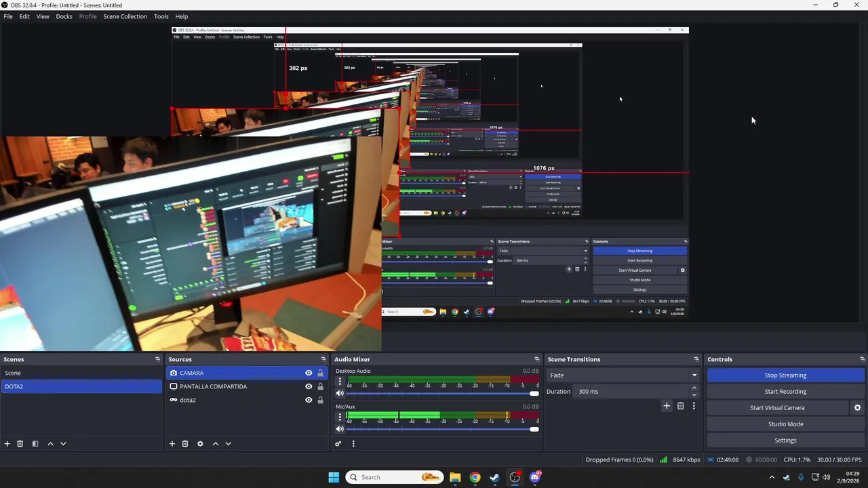This screenshot has height=488, width=868.
Task: Open Steam from taskbar
Action: coord(495,477)
